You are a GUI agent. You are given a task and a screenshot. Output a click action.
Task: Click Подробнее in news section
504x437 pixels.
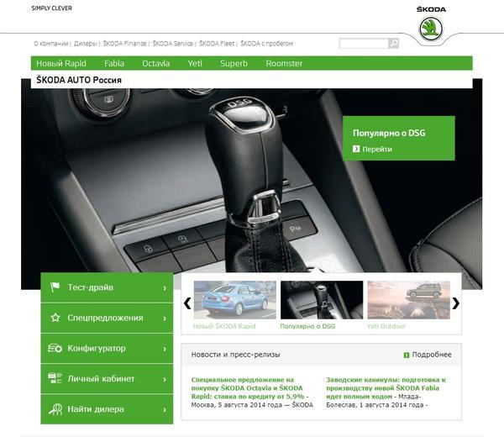pos(432,355)
